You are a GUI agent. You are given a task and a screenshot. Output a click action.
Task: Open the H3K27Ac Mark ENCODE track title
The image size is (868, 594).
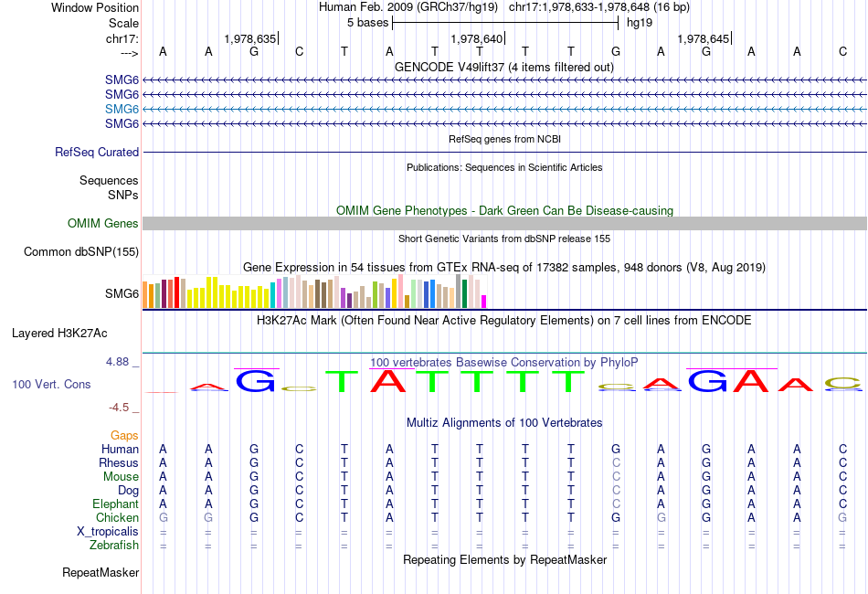[504, 321]
